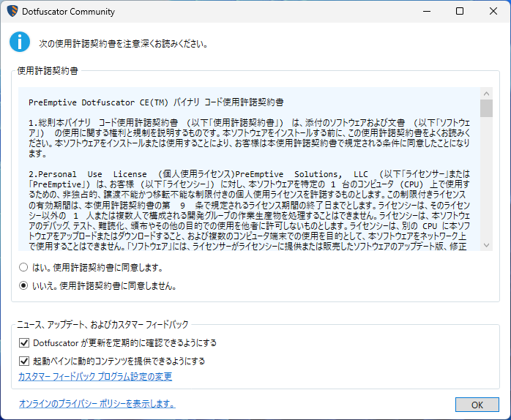Screen dimensions: 511x420
Task: Close the Dotfuscator Community dialog
Action: 493,12
